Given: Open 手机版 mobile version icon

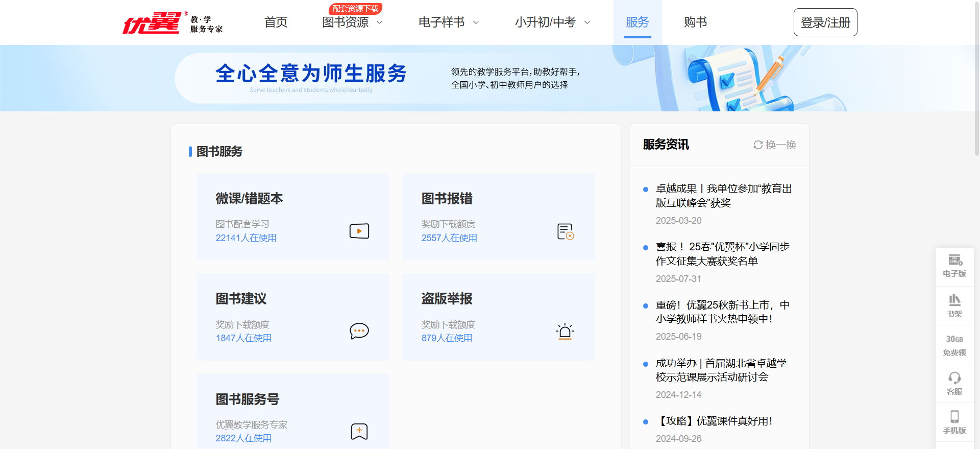Looking at the screenshot, I should [954, 422].
